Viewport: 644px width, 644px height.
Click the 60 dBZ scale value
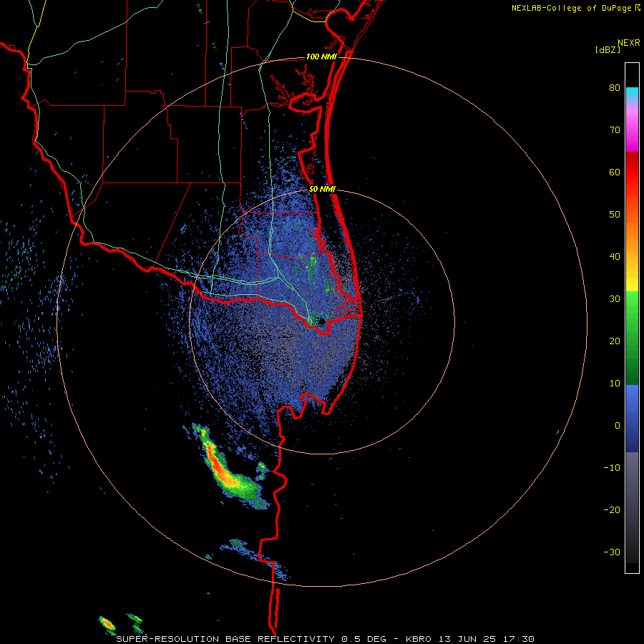pos(615,172)
